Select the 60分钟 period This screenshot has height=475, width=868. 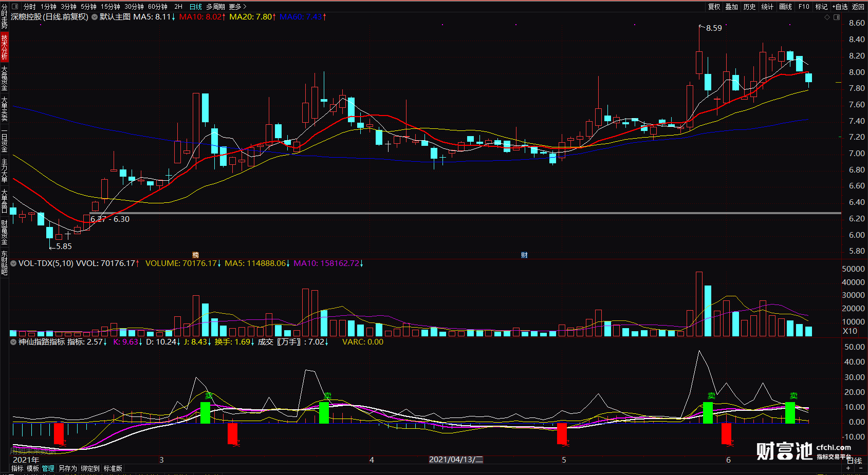(157, 7)
